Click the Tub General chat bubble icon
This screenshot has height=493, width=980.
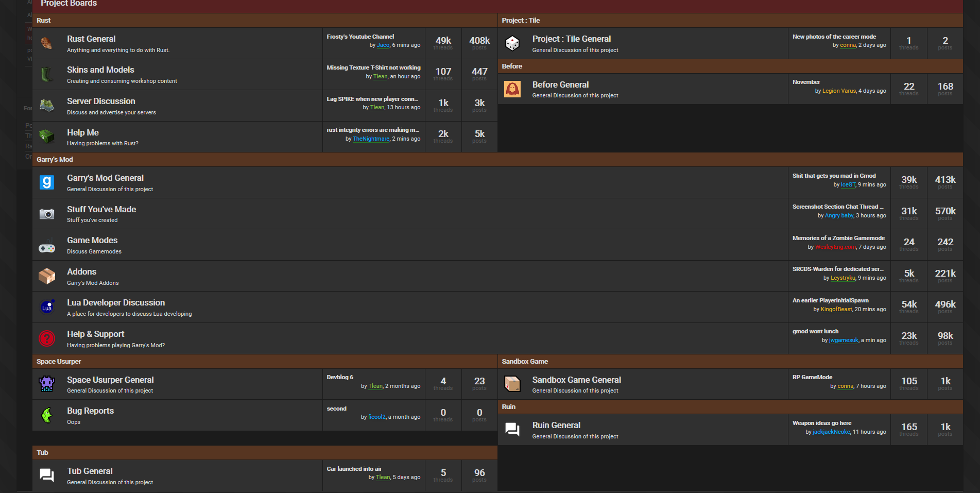click(x=47, y=475)
